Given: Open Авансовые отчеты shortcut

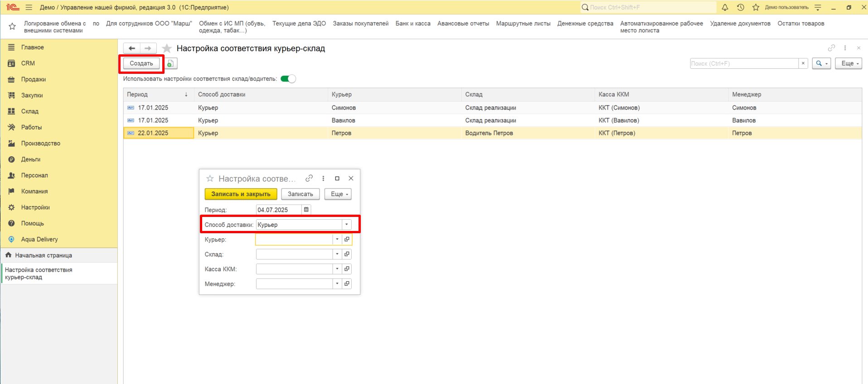Looking at the screenshot, I should point(463,24).
